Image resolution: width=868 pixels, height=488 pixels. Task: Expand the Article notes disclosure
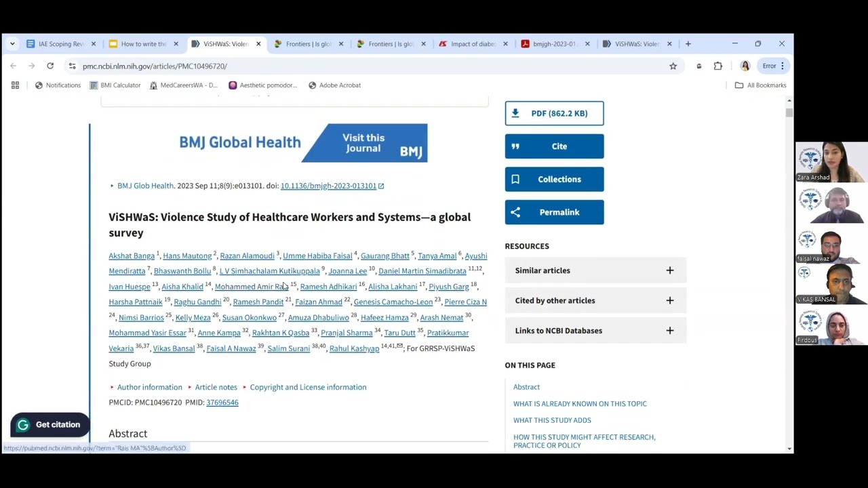pos(212,387)
